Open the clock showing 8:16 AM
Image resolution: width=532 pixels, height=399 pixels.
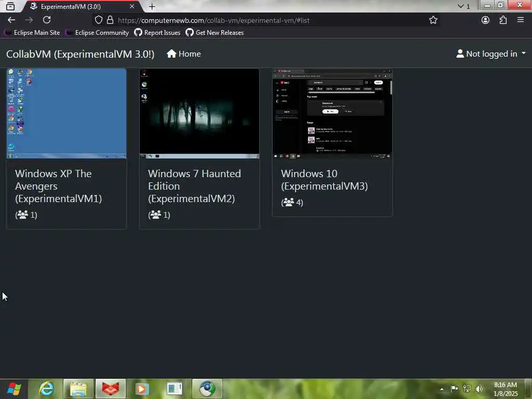506,389
